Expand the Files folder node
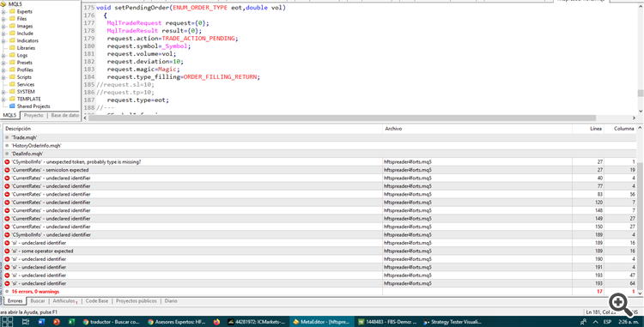Screen dimensions: 644x327 click(3, 19)
